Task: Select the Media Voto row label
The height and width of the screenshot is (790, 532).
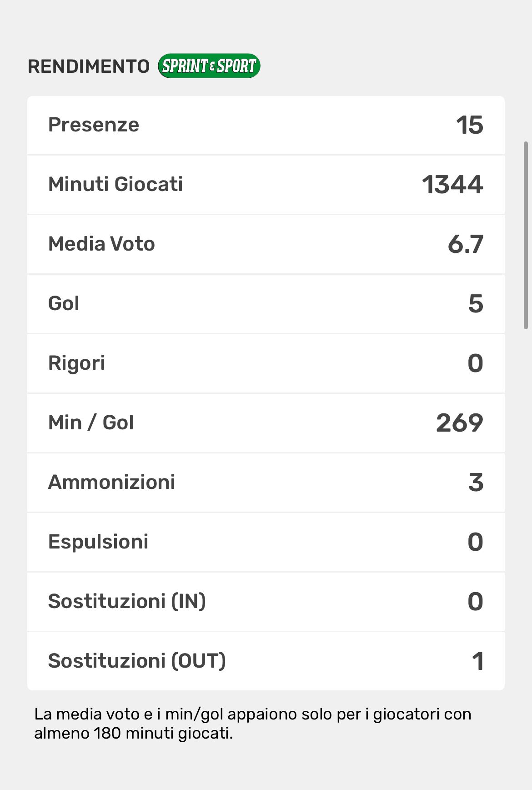Action: [x=101, y=244]
